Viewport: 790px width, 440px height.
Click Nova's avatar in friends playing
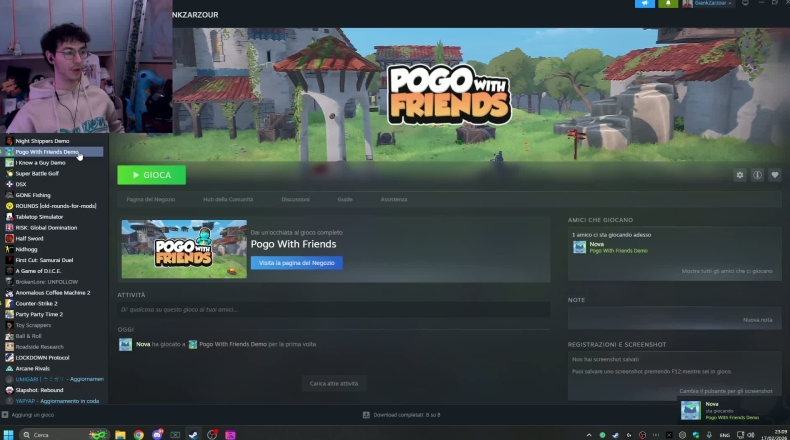click(x=579, y=247)
